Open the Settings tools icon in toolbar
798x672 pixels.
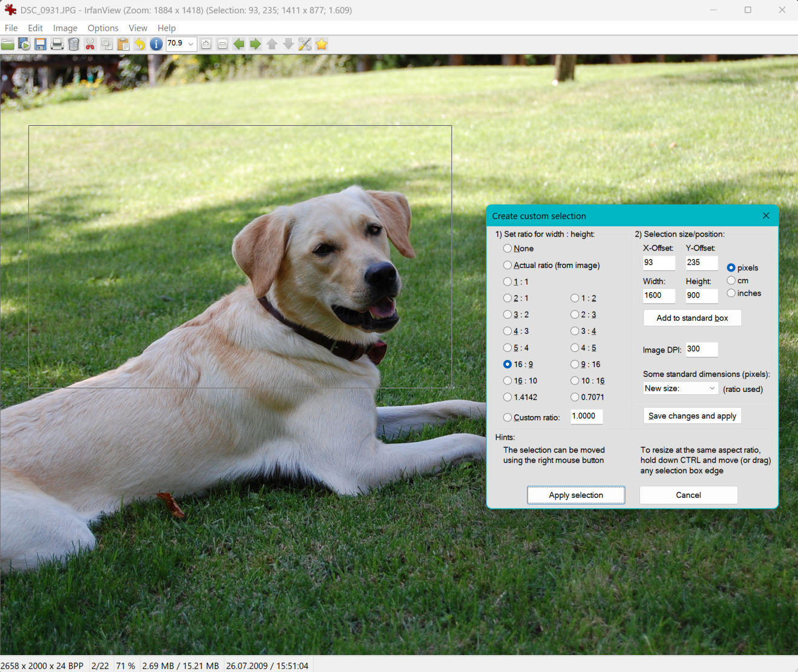pyautogui.click(x=305, y=44)
